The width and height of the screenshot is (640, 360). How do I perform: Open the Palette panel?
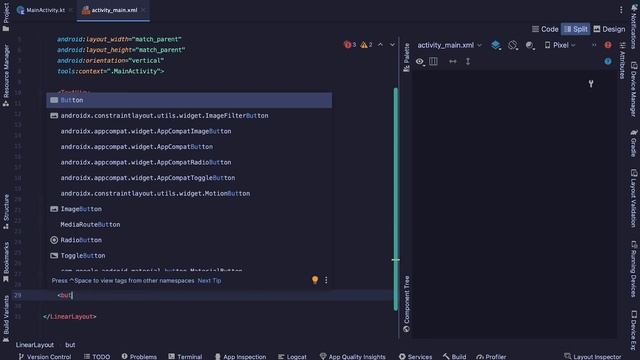pyautogui.click(x=407, y=58)
